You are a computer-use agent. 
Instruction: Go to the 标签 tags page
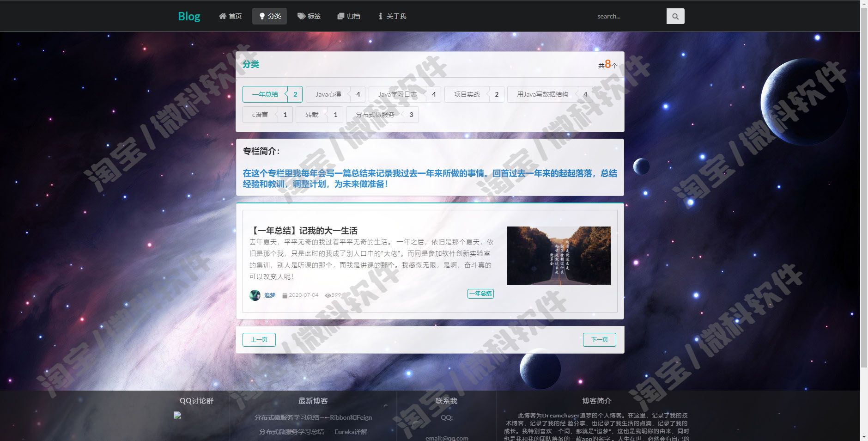click(x=309, y=16)
